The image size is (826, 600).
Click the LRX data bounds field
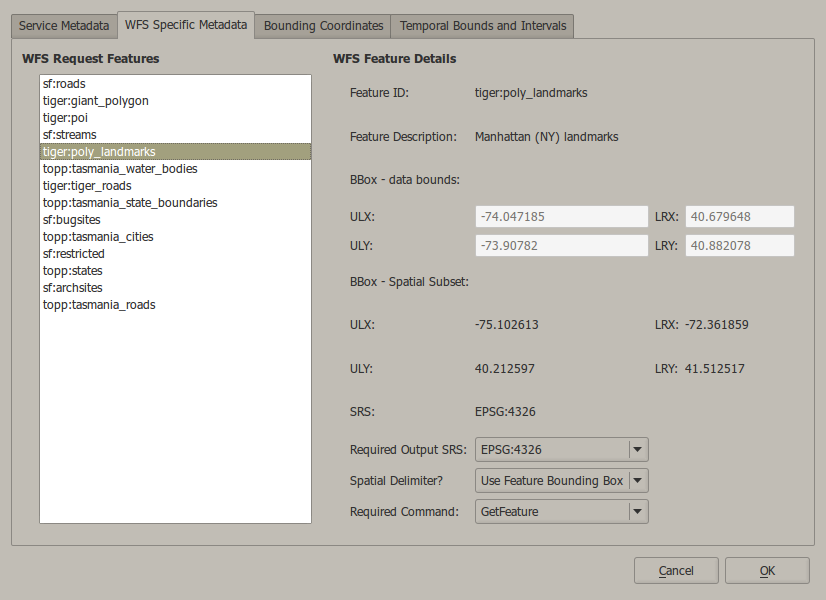[739, 217]
